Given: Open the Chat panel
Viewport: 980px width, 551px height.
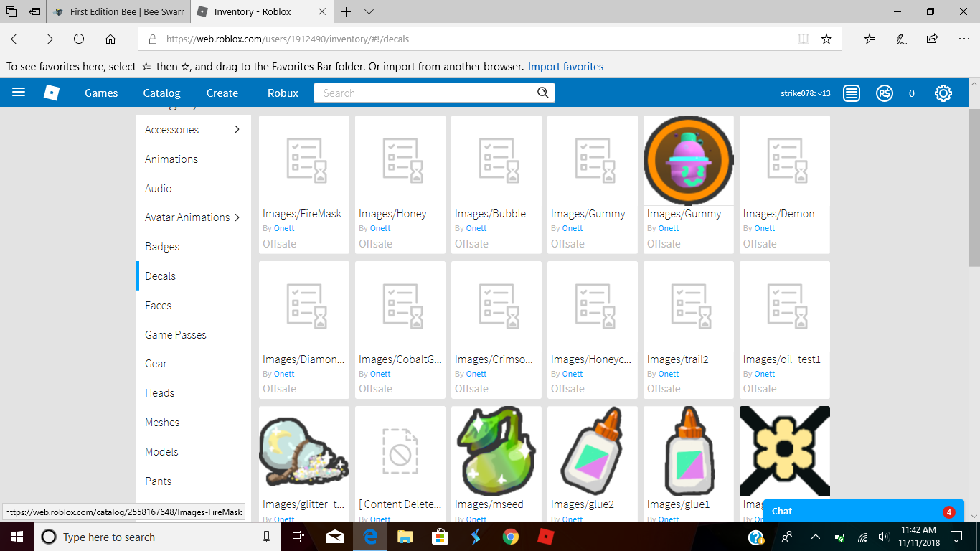Looking at the screenshot, I should 864,511.
